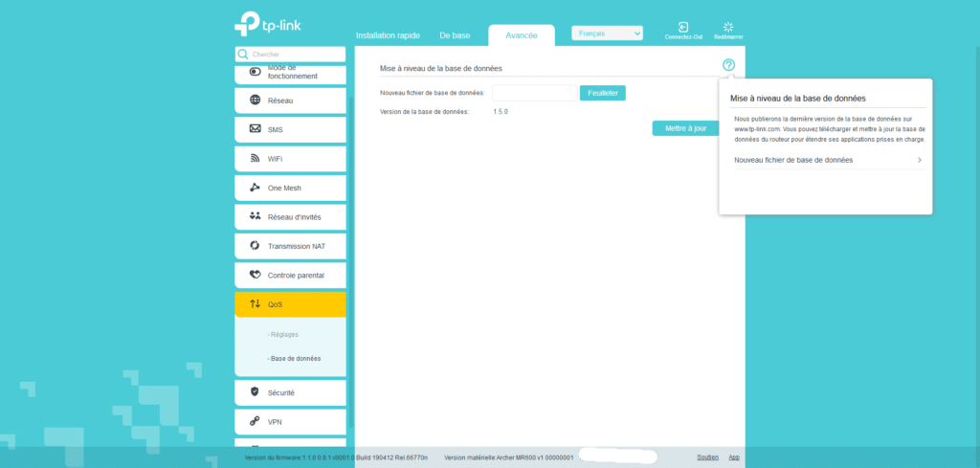The width and height of the screenshot is (980, 468).
Task: Click the Transmission NAT icon
Action: click(x=255, y=246)
